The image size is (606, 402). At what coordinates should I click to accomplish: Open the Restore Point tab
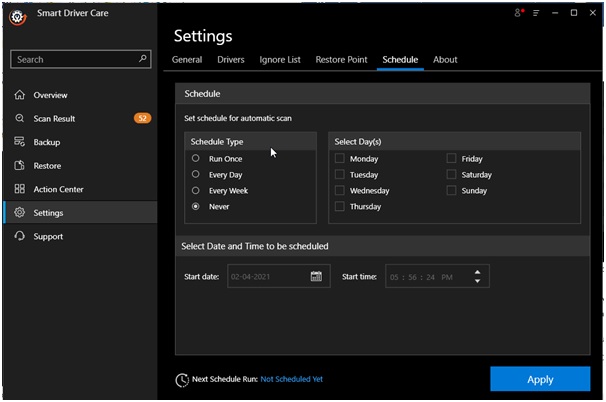(342, 60)
